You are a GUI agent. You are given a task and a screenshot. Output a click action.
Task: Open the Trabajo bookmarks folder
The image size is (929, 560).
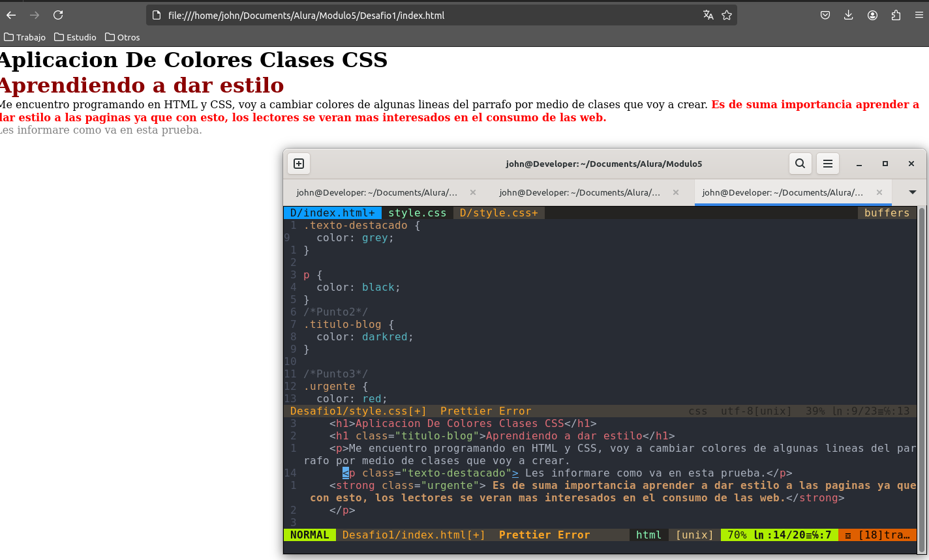point(25,37)
